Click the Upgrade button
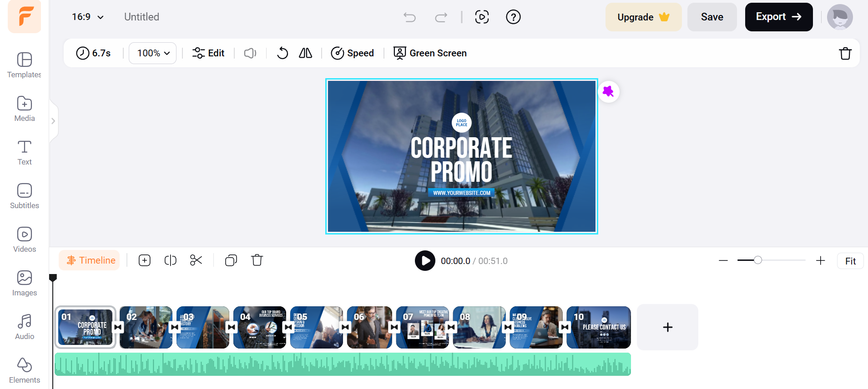This screenshot has height=389, width=868. click(643, 17)
